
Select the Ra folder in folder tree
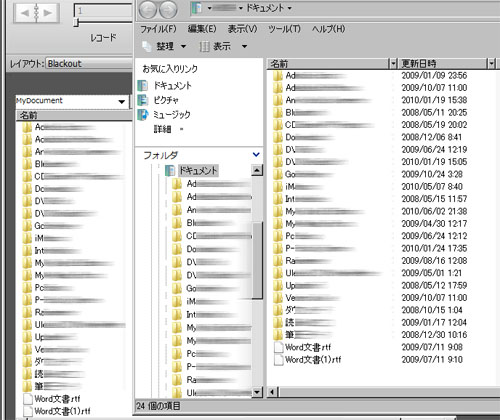point(211,380)
